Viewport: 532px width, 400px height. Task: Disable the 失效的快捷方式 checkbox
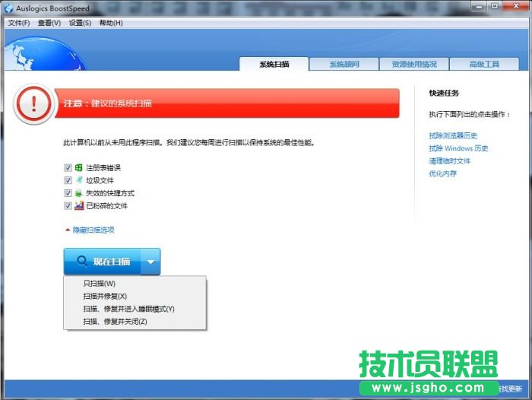(x=68, y=193)
